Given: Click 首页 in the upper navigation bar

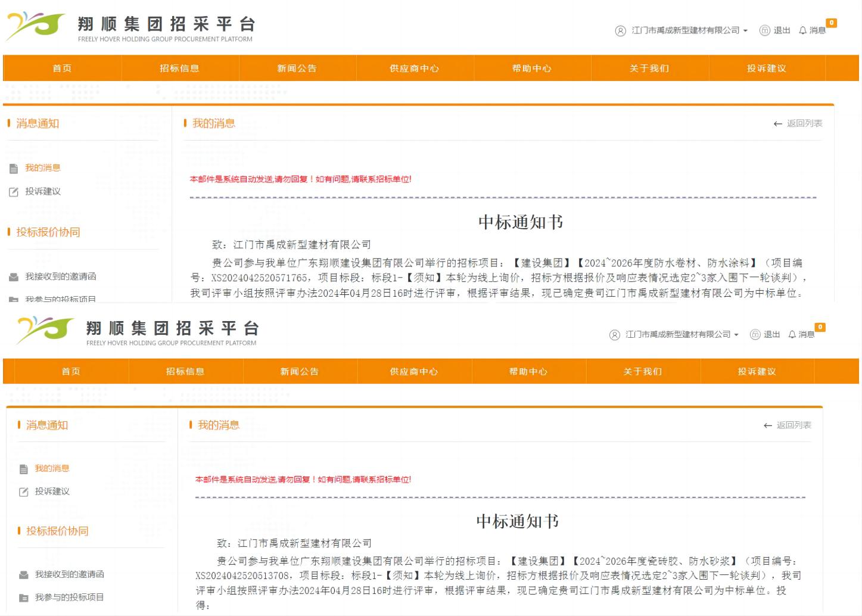Looking at the screenshot, I should [62, 69].
